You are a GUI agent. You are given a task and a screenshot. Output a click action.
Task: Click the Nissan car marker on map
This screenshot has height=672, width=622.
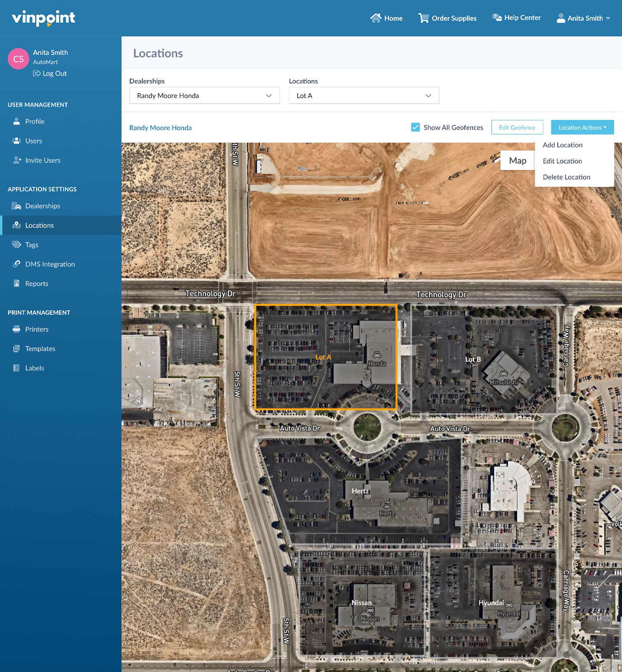click(x=370, y=610)
